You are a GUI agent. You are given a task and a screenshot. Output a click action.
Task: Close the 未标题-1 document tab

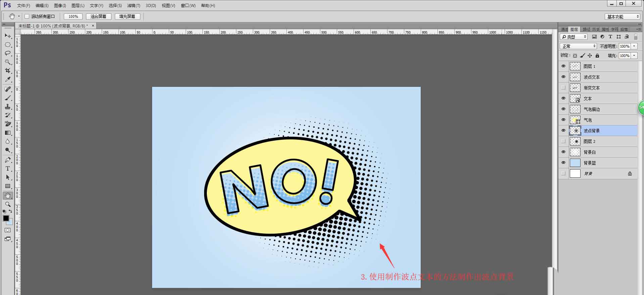[x=93, y=25]
